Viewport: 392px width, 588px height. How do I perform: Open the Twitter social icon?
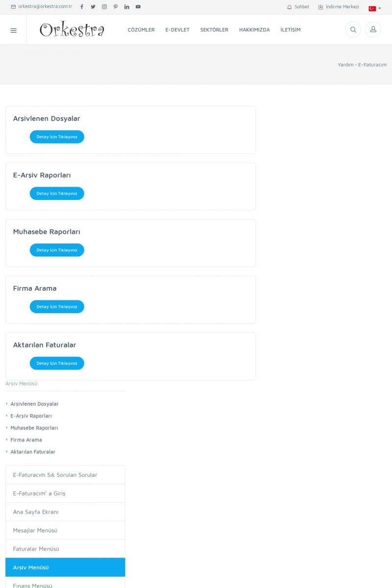93,7
